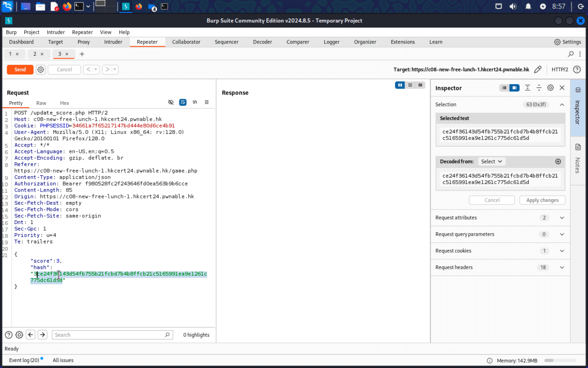Open the Raw request view tab

point(41,103)
